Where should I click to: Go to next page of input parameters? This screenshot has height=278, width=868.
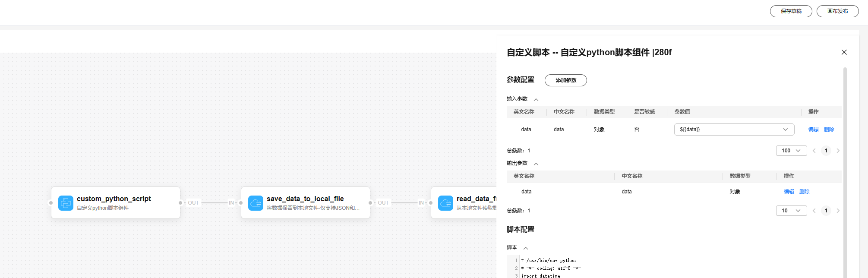click(x=838, y=151)
